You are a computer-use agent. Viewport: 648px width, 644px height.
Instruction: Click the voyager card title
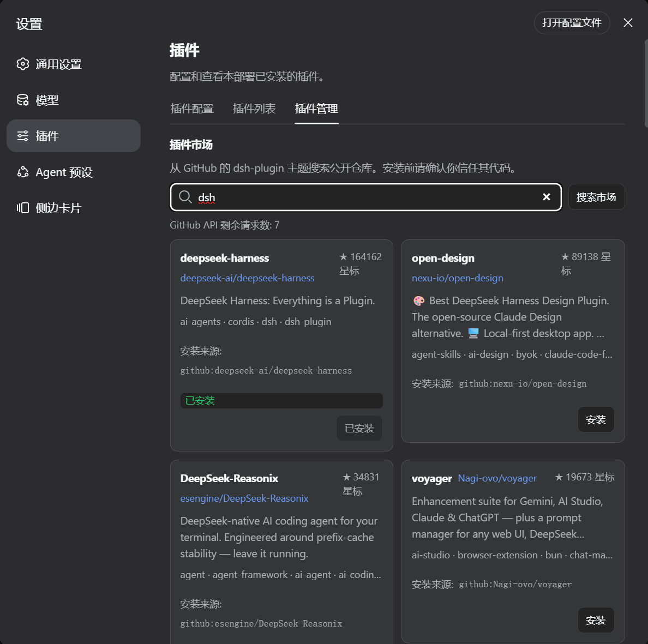pyautogui.click(x=432, y=478)
